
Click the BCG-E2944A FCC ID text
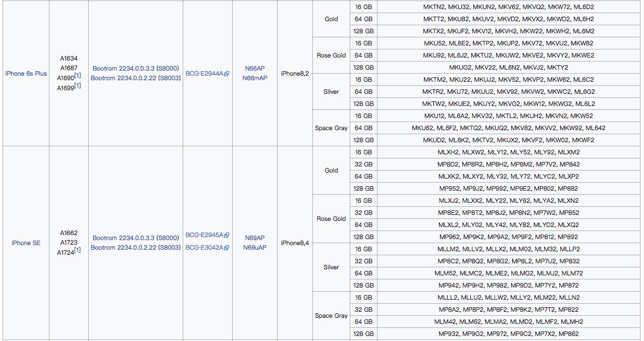click(x=204, y=74)
